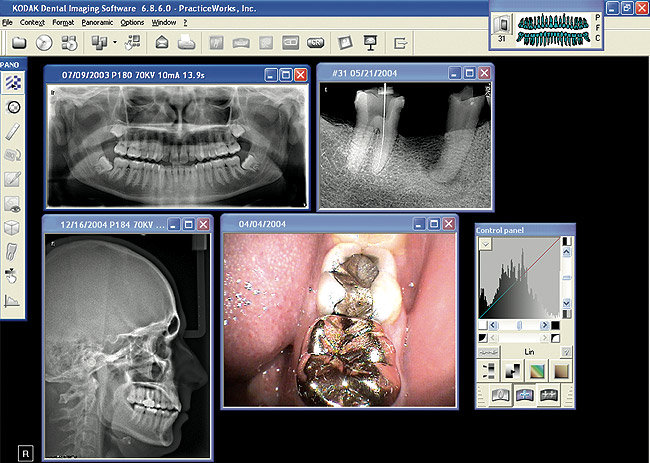Select the ruler measurement tool in PANO sidebar
The width and height of the screenshot is (650, 463).
[x=13, y=130]
